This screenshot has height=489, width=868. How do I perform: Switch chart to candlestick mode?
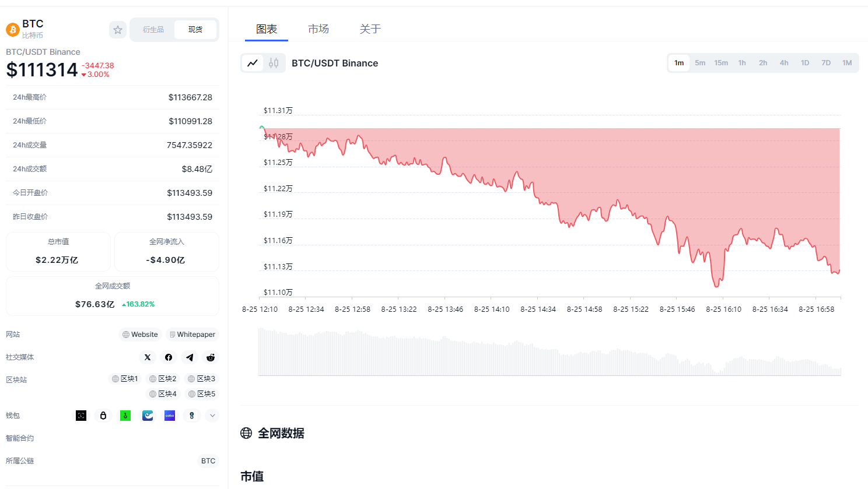(x=274, y=63)
